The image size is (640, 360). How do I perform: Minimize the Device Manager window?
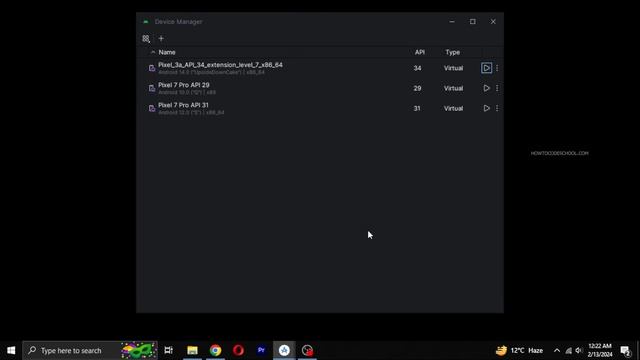452,22
